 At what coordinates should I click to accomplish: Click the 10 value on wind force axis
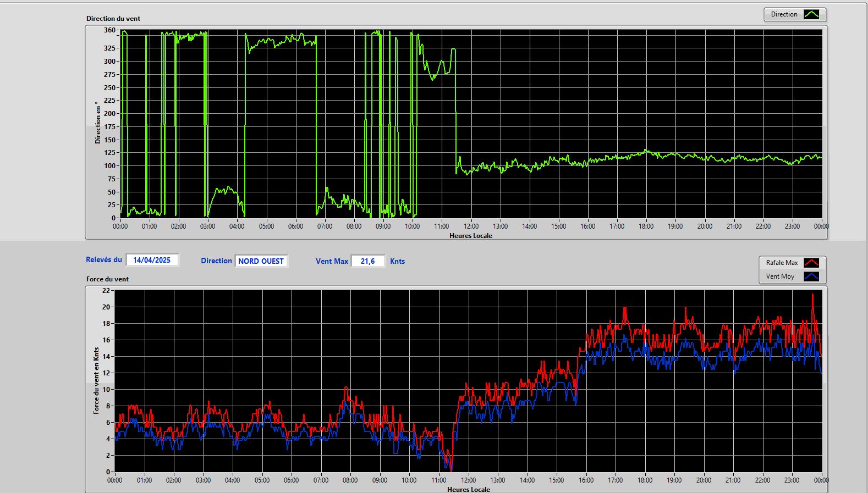coord(106,389)
